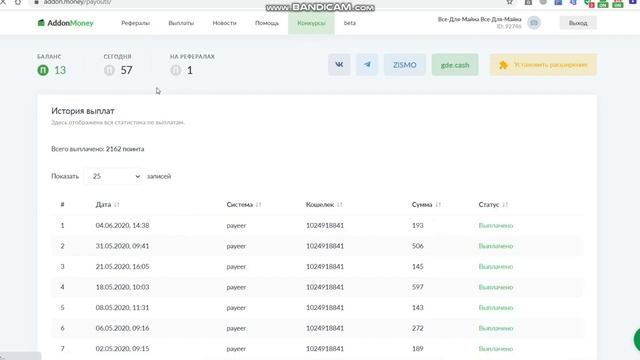Sort table by Кошелек column arrows
640x360 pixels.
[340, 204]
